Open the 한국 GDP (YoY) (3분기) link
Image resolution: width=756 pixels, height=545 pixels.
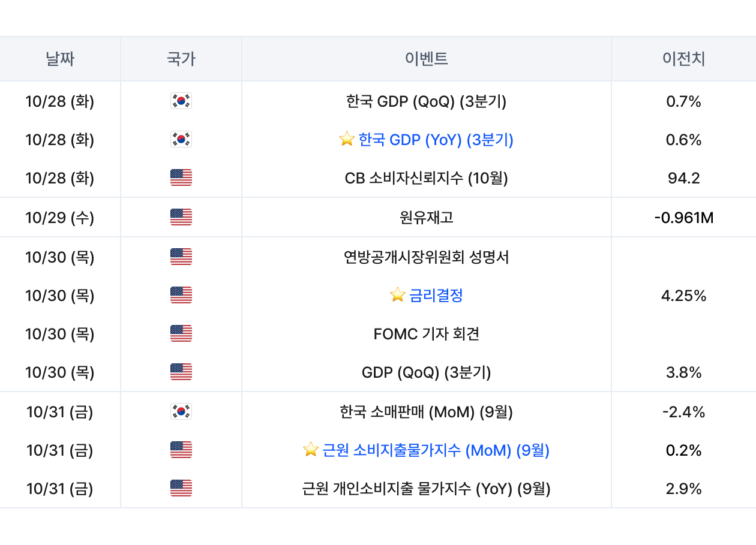(436, 140)
